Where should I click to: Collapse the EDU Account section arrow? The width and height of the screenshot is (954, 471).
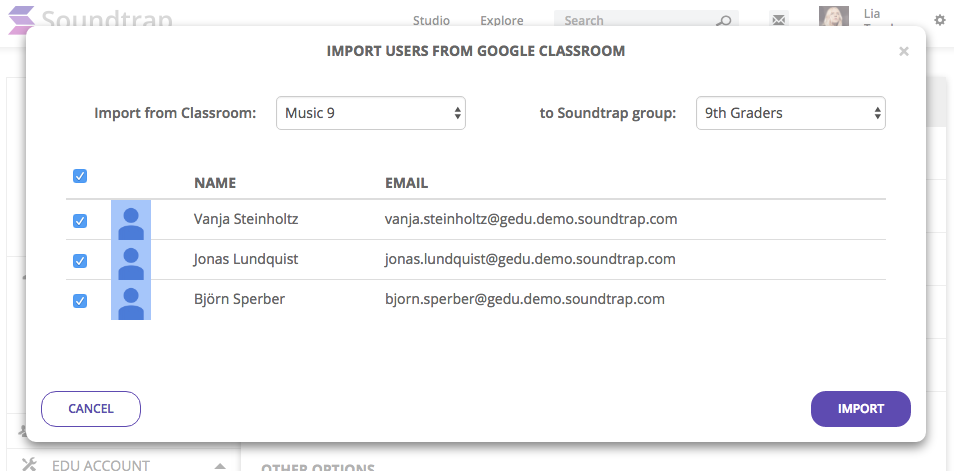click(220, 466)
